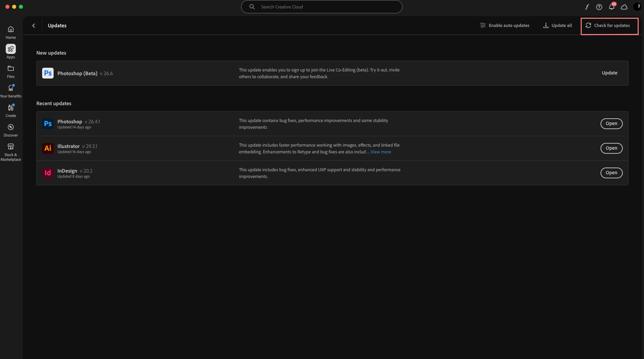
Task: Click Enable auto updates
Action: (x=504, y=26)
